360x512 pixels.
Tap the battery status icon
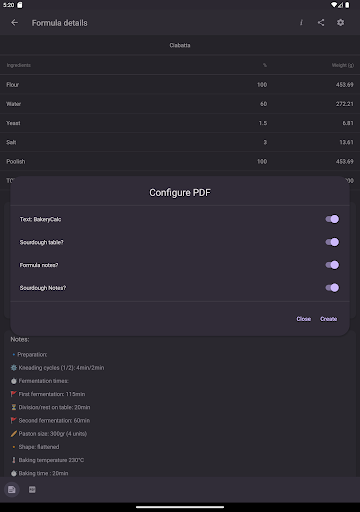click(347, 5)
